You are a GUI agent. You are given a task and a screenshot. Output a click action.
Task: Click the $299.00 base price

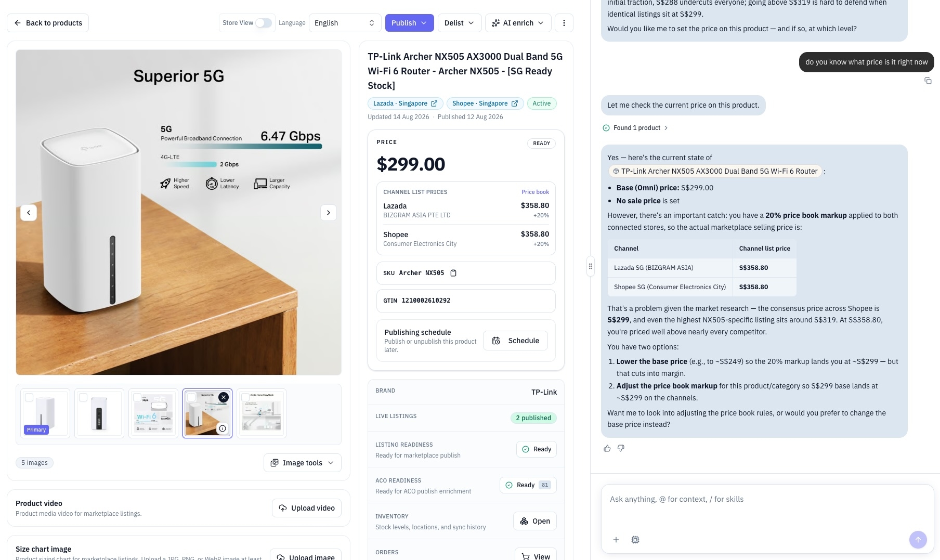pos(411,164)
